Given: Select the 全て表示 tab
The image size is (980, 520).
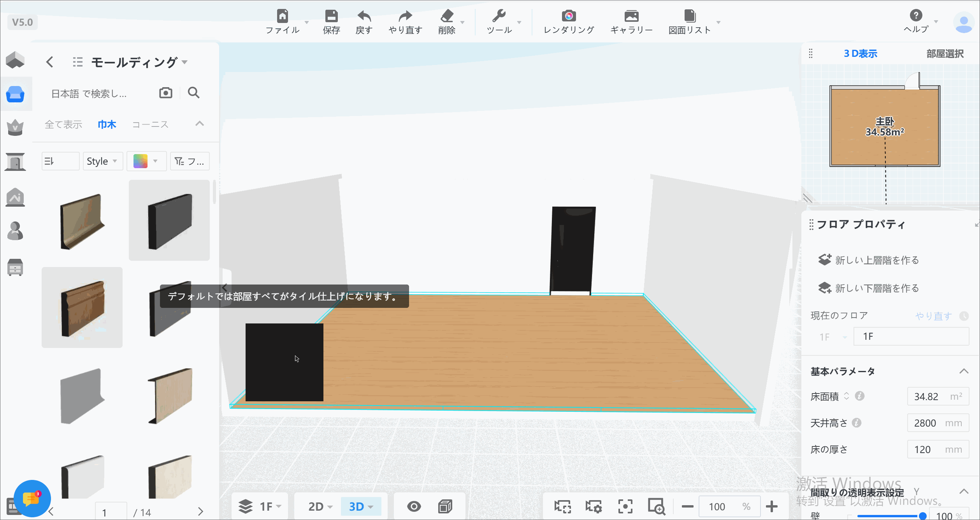Looking at the screenshot, I should 63,125.
